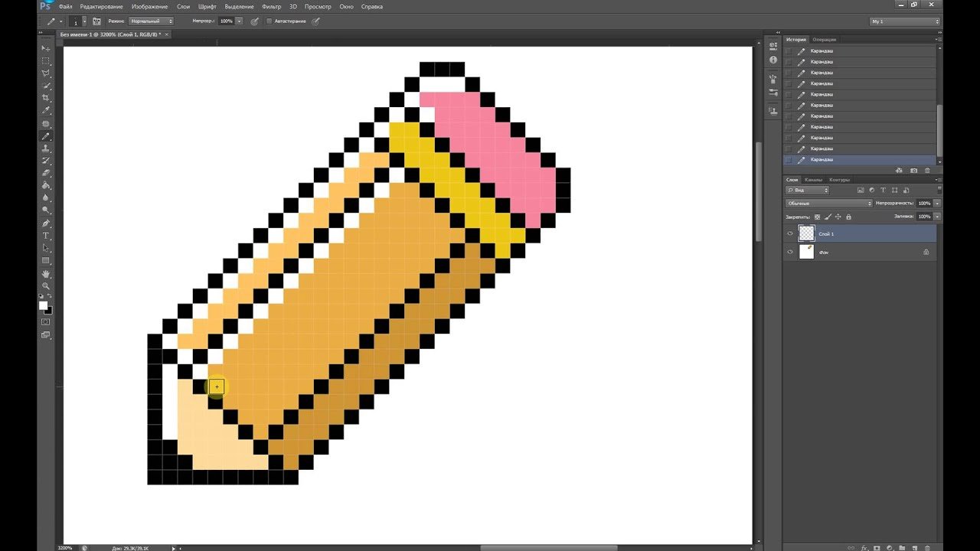Viewport: 980px width, 551px height.
Task: Expand the Обычные blend mode dropdown
Action: tap(829, 204)
